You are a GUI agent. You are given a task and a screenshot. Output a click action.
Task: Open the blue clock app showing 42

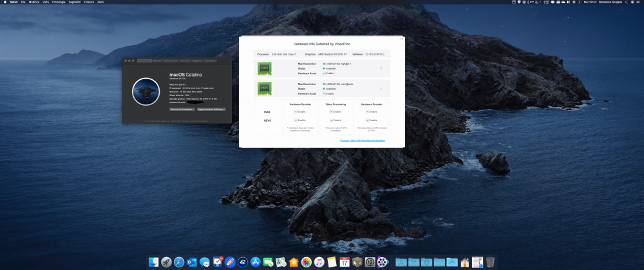[243, 262]
